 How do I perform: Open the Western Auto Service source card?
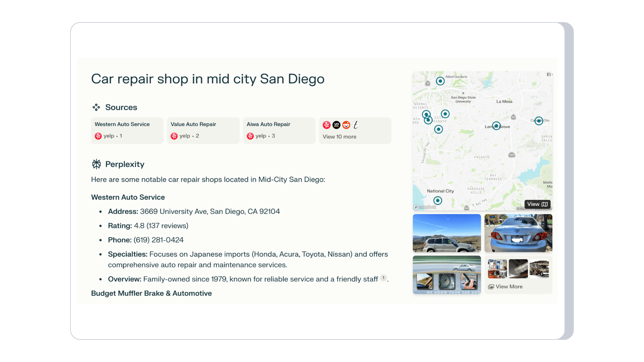pos(127,130)
